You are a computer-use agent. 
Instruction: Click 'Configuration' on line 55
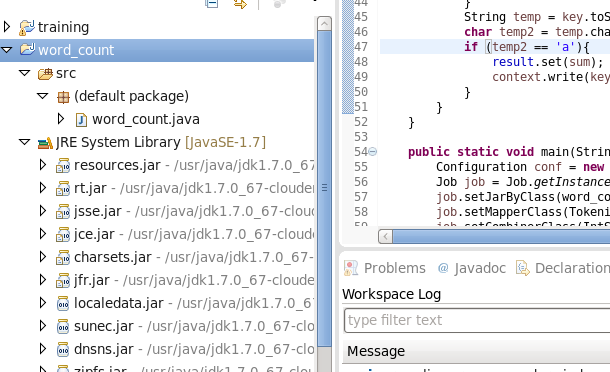pos(481,167)
